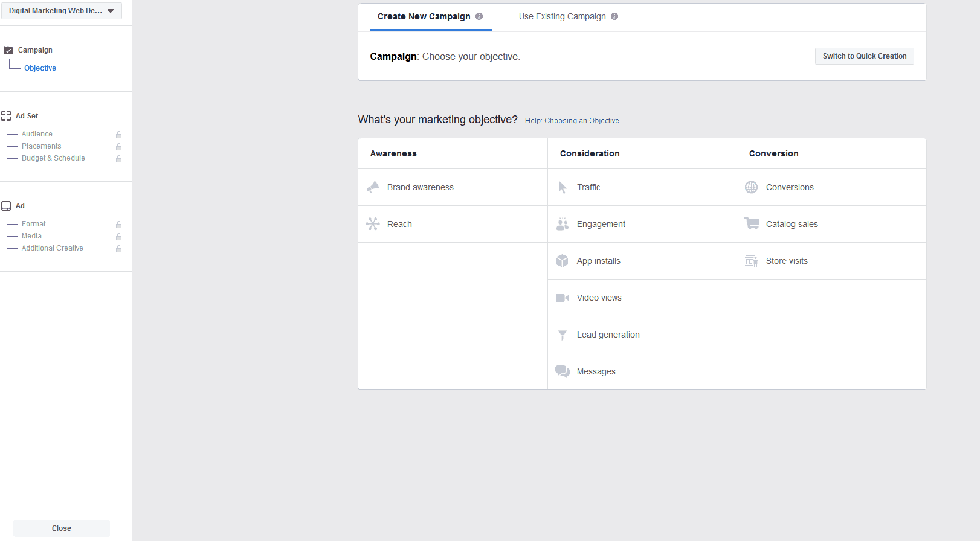
Task: Click the App installs box icon
Action: coord(563,261)
